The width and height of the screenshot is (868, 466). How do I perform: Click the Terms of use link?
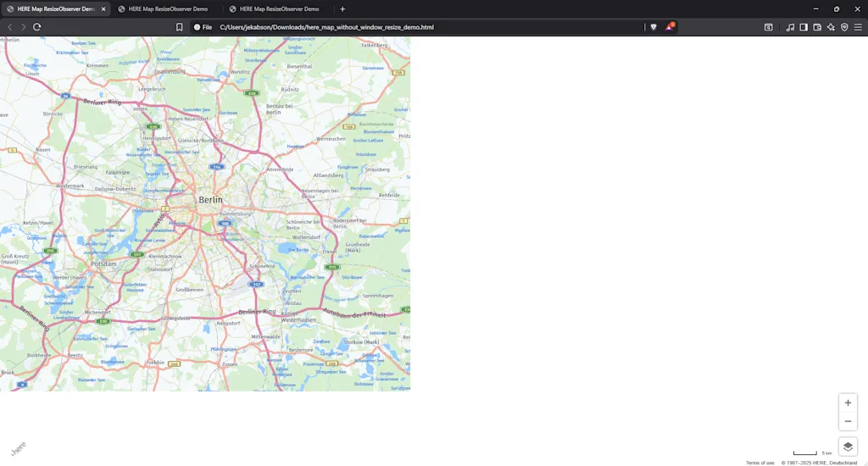coord(759,463)
